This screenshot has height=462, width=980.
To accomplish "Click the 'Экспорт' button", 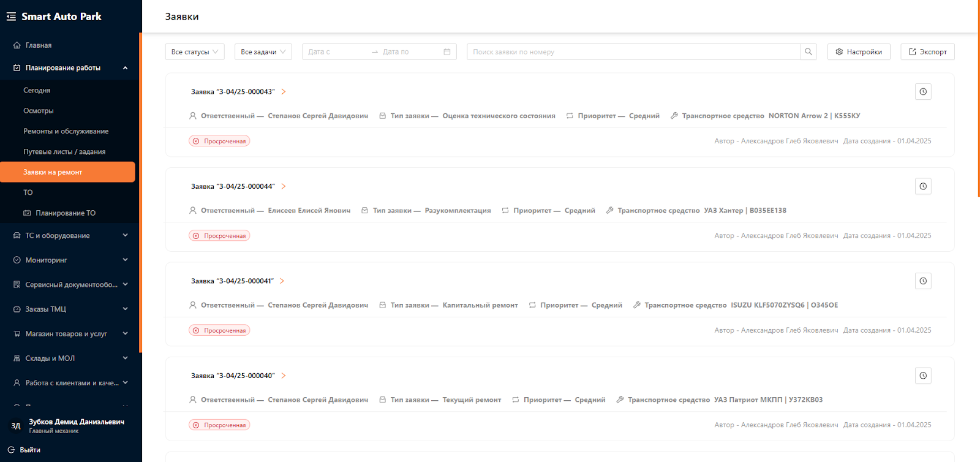I will [x=927, y=52].
